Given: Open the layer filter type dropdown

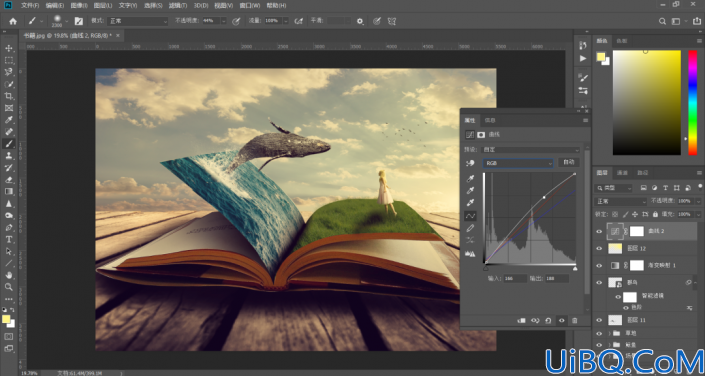Looking at the screenshot, I should [x=613, y=188].
